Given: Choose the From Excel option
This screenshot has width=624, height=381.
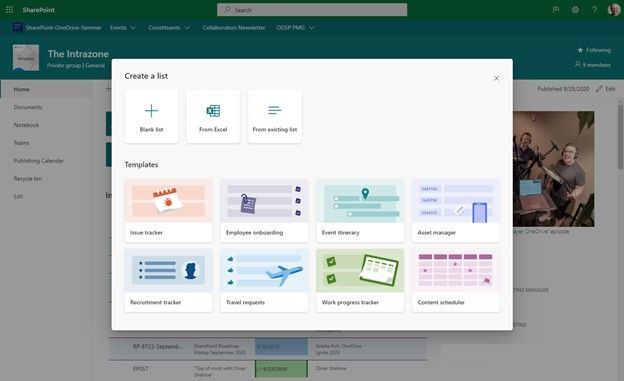Looking at the screenshot, I should point(213,116).
